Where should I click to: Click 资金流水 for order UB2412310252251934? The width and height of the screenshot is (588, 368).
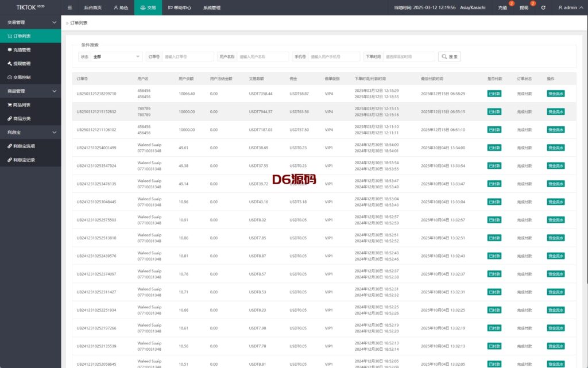click(x=556, y=310)
